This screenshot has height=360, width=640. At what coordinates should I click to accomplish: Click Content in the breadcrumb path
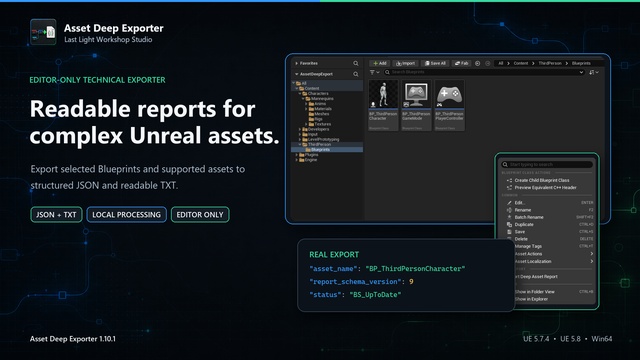tap(521, 63)
